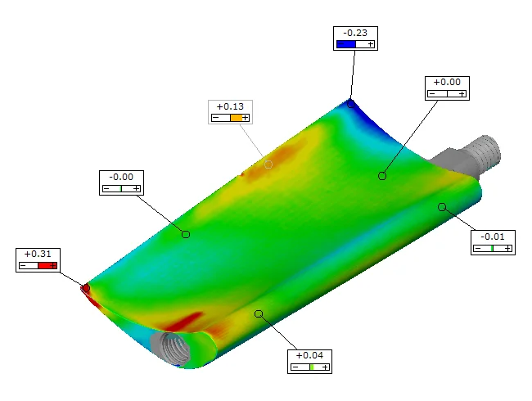Viewport: 532px width, 401px height.
Task: Click measurement point circle for -0.00 callout
Action: (x=186, y=234)
